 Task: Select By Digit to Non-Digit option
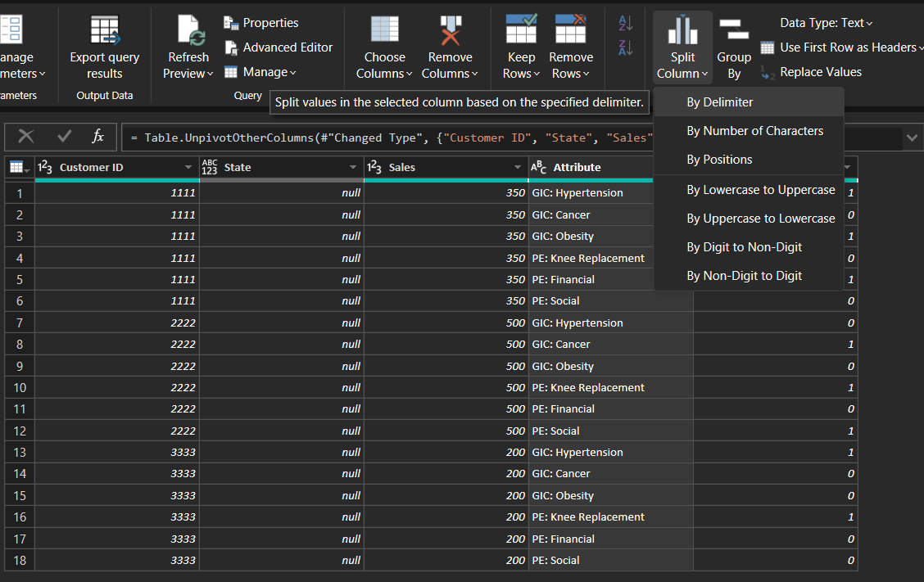(749, 247)
